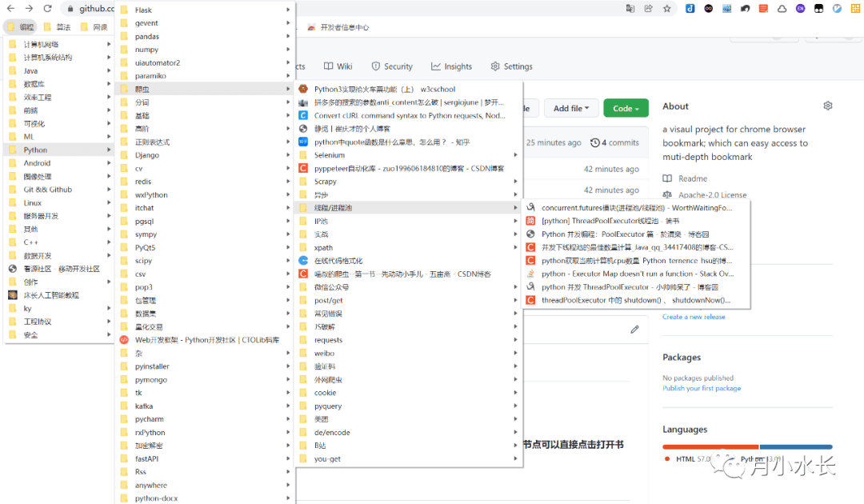Open the Insights repository tab
This screenshot has height=504, width=864.
451,66
